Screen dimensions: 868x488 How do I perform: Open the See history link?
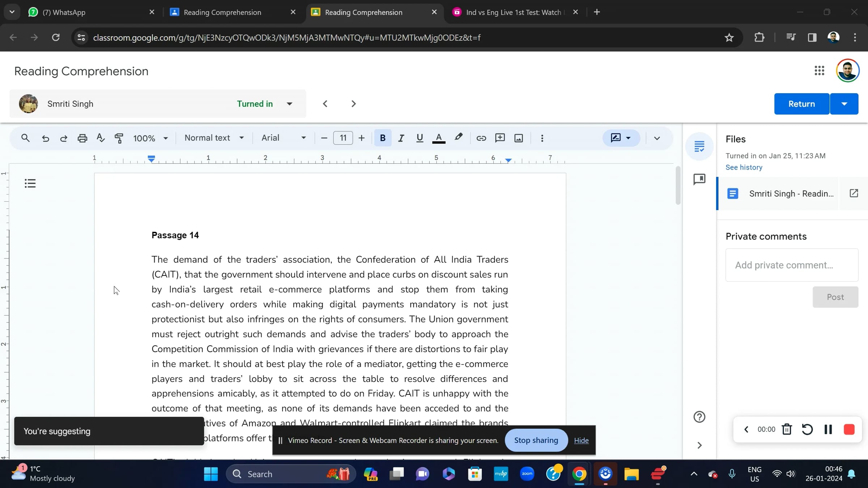[744, 167]
